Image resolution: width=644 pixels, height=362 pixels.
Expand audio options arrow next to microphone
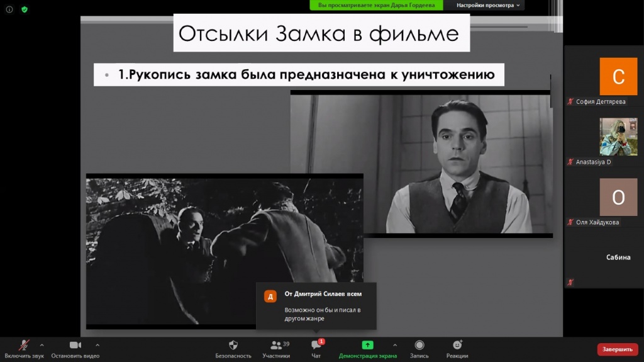click(42, 345)
